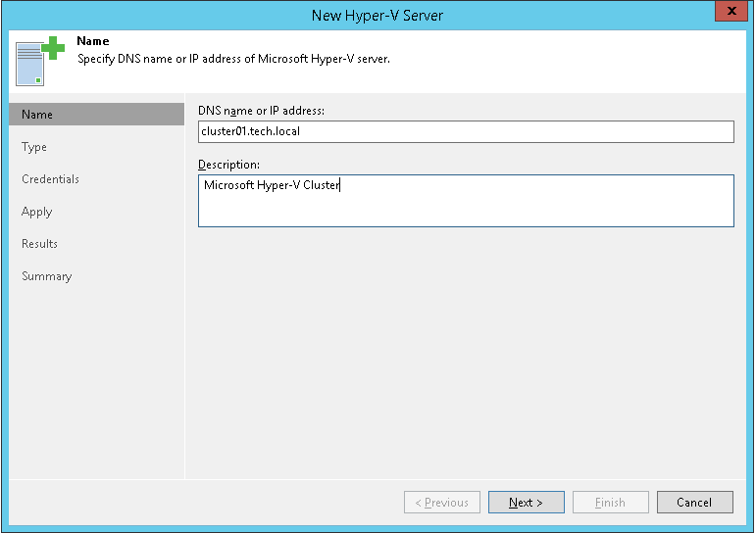
Task: Click the 'Specify DNS name or IP address' subtitle
Action: 233,59
